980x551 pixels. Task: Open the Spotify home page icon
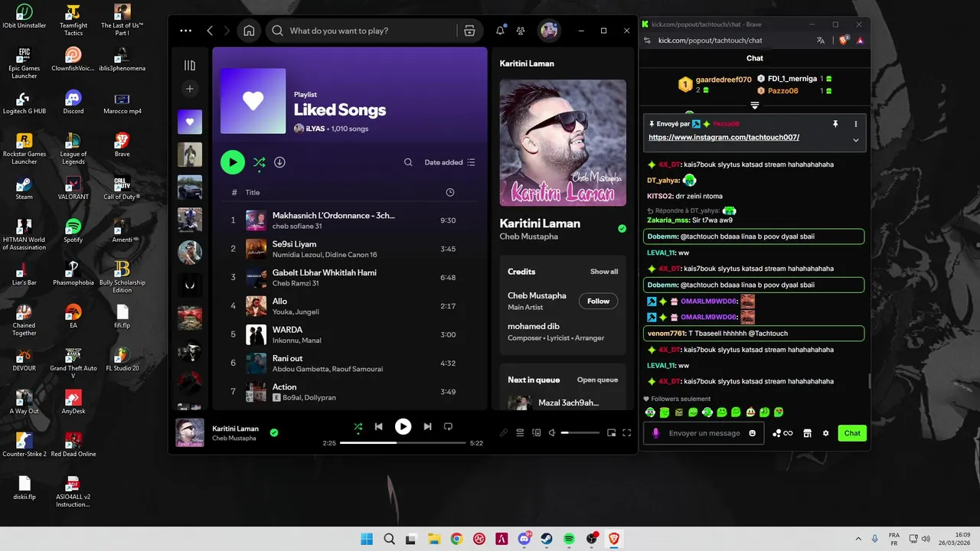tap(249, 31)
